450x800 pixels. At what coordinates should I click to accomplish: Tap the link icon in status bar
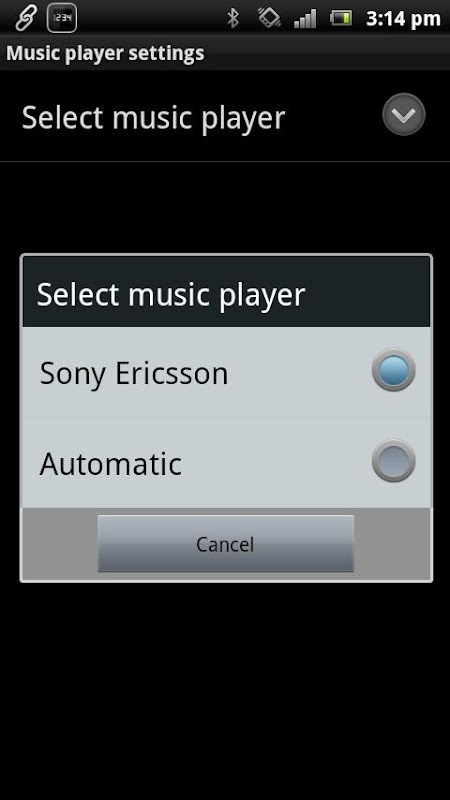[24, 18]
